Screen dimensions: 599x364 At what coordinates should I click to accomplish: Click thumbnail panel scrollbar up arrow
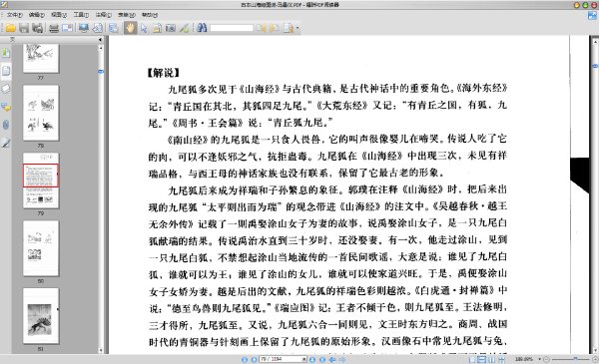coord(101,48)
